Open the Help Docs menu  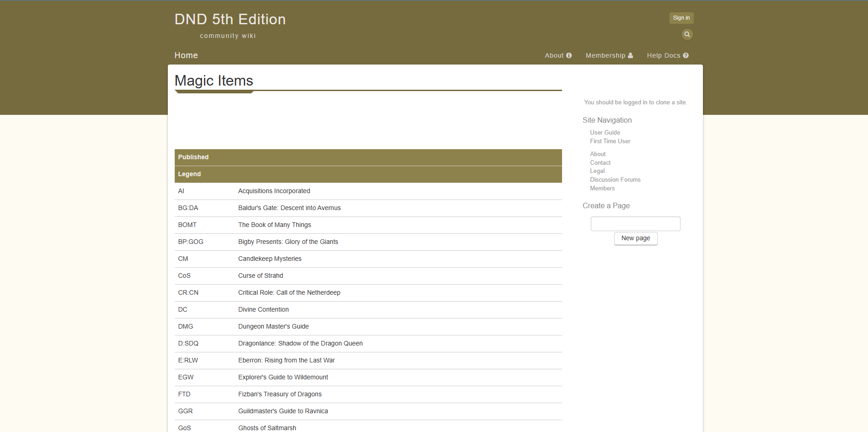(x=668, y=55)
